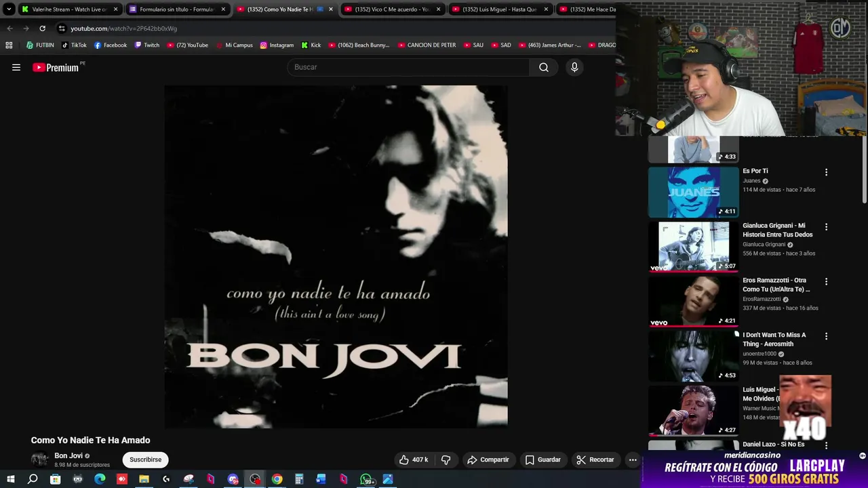
Task: Open the YouTube hamburger guide menu
Action: tap(16, 67)
